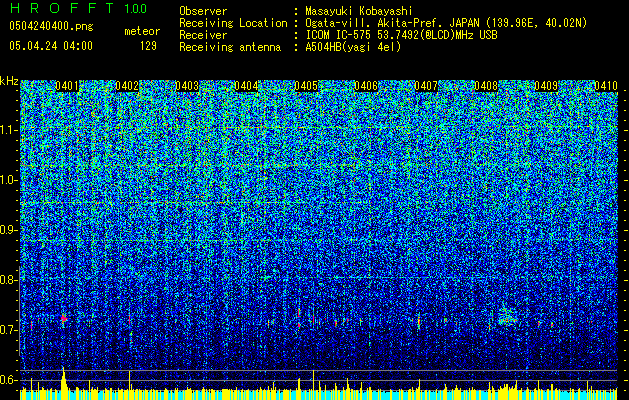This screenshot has height=400, width=629.
Task: Click the Ogata-vill. Akita-Pref. JAPAN location text
Action: pyautogui.click(x=446, y=23)
